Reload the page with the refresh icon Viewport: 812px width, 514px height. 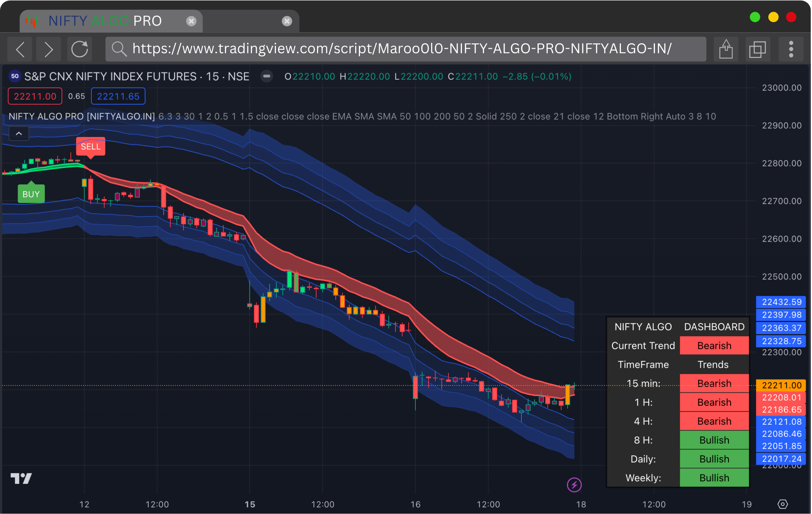pos(80,49)
